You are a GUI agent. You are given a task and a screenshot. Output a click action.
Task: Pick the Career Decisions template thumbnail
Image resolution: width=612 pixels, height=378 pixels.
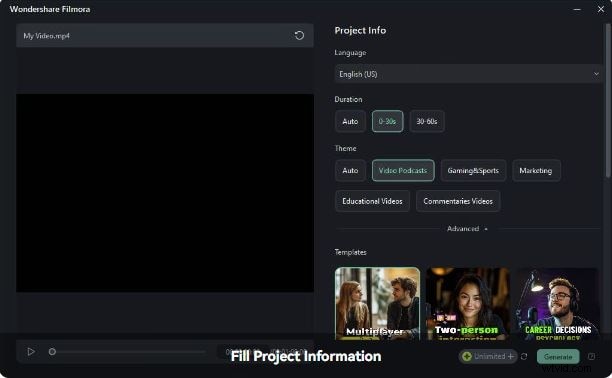coord(557,303)
